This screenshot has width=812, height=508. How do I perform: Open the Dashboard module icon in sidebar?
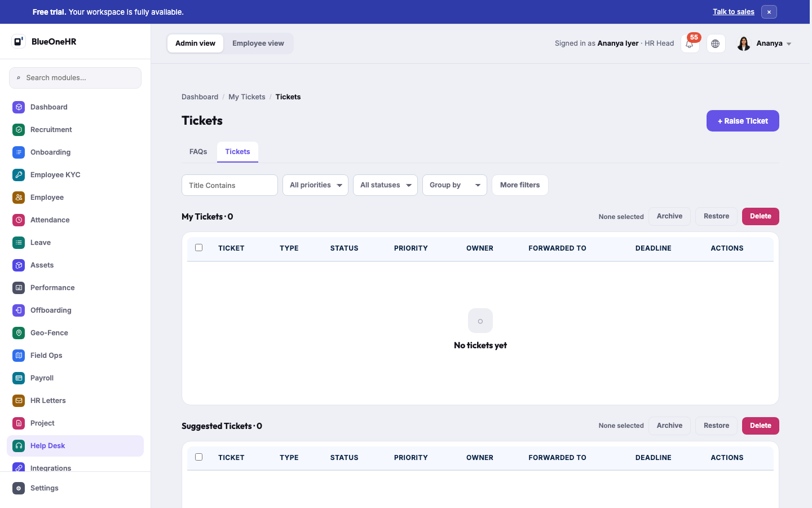19,107
